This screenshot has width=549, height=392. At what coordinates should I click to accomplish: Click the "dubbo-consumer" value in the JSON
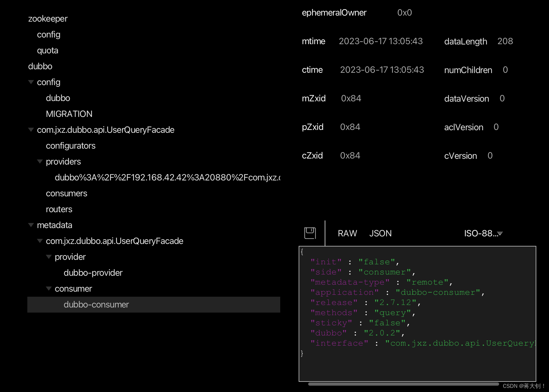[438, 292]
